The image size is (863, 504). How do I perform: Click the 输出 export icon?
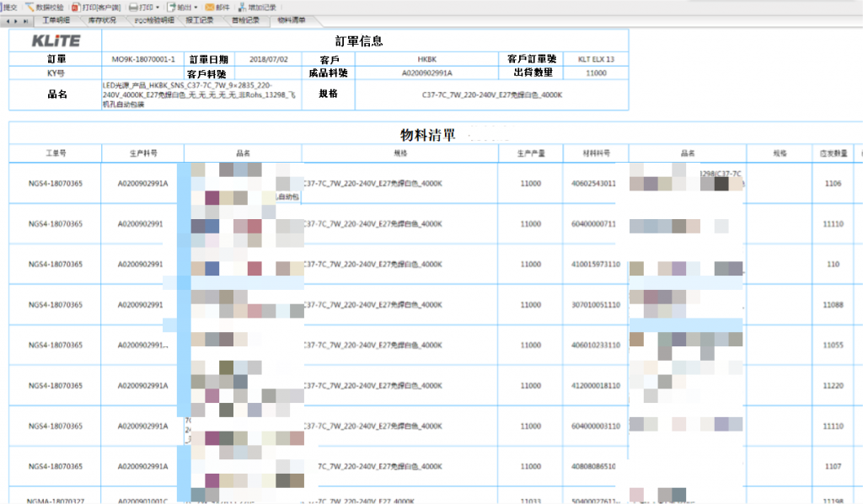171,7
